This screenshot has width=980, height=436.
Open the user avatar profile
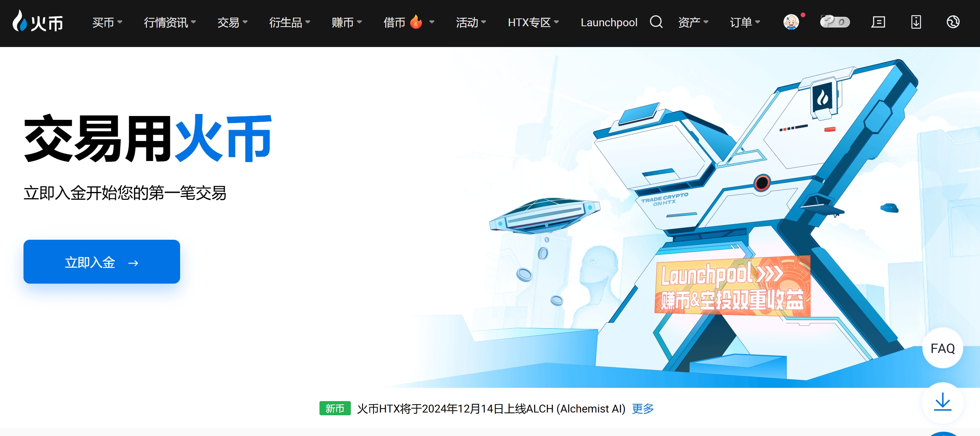click(x=791, y=22)
